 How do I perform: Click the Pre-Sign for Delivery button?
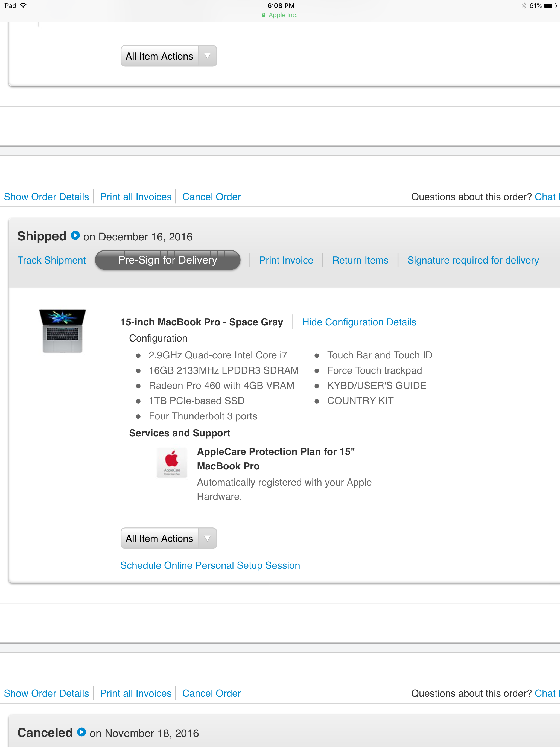point(168,260)
